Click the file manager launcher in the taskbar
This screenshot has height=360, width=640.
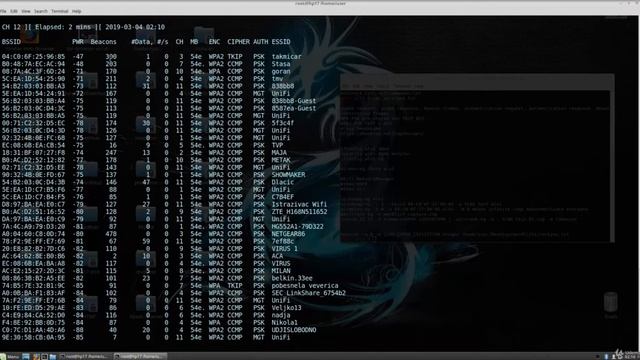(53, 356)
